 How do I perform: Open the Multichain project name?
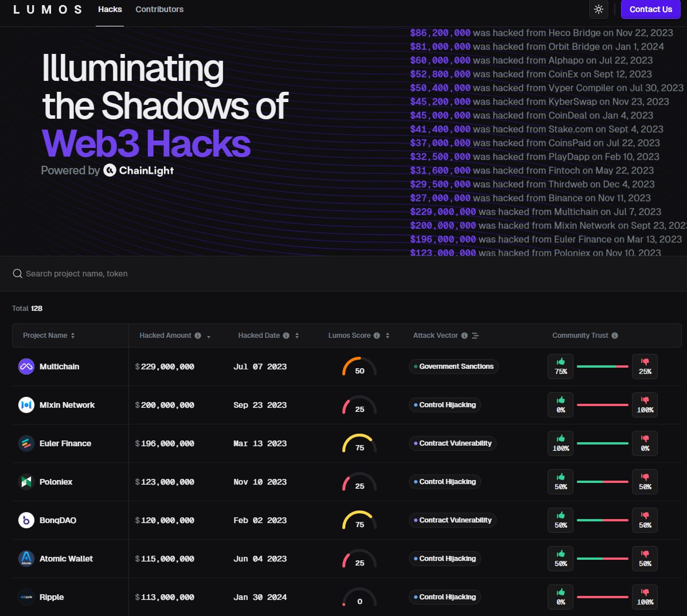(x=59, y=367)
